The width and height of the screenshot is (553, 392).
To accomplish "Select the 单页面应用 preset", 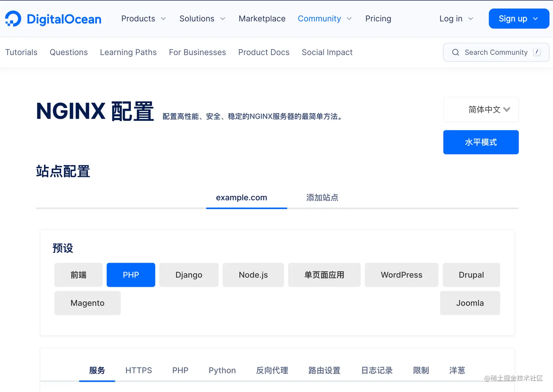I will click(x=324, y=275).
